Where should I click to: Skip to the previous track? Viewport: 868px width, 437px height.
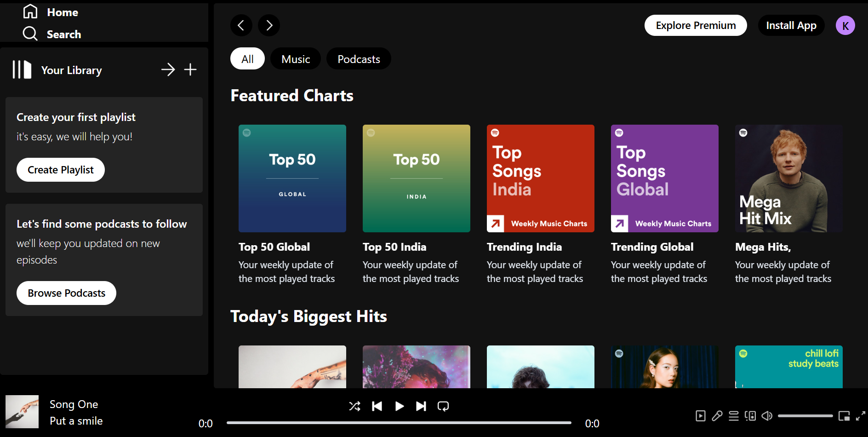377,406
